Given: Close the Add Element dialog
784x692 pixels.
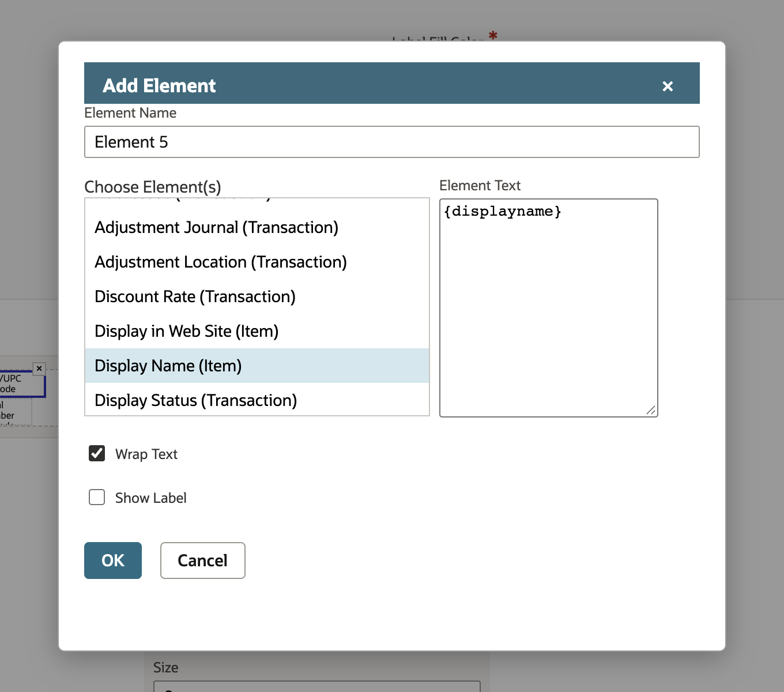Looking at the screenshot, I should (x=668, y=86).
